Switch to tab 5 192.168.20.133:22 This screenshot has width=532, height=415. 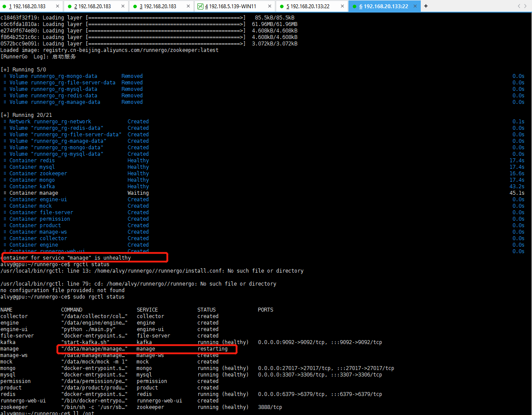click(x=310, y=6)
